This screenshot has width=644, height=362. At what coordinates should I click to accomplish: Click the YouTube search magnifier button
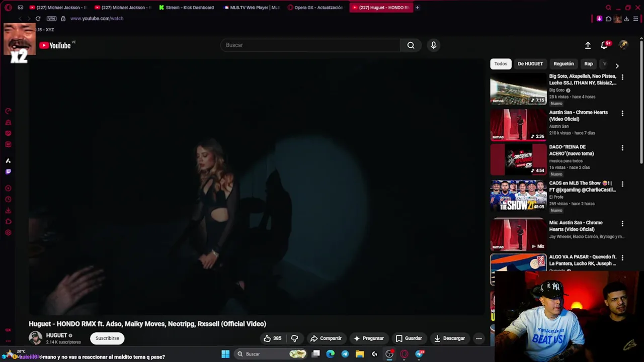tap(411, 45)
